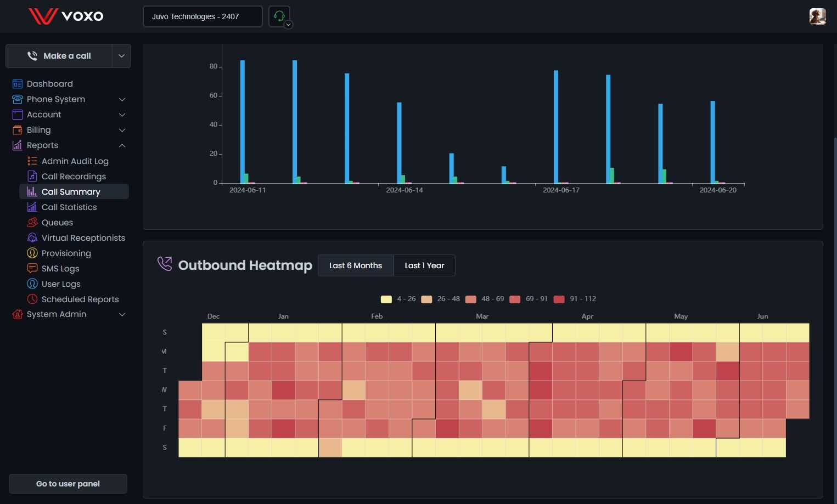Open Admin Audit Log report

coord(75,161)
